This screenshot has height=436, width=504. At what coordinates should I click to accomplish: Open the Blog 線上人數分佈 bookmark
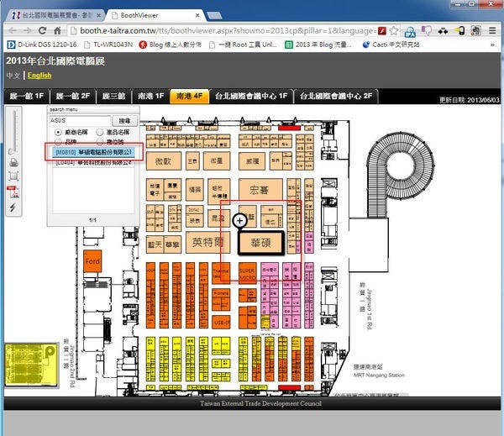[171, 45]
